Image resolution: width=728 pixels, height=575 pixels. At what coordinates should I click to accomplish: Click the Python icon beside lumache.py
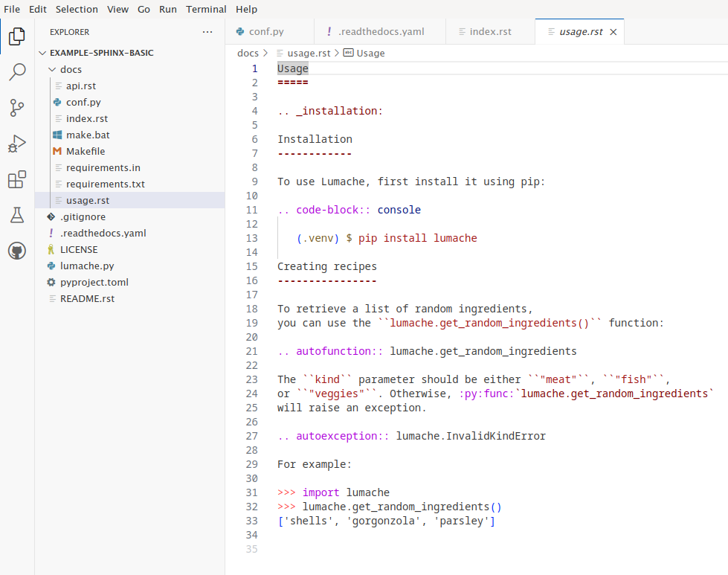tap(51, 266)
